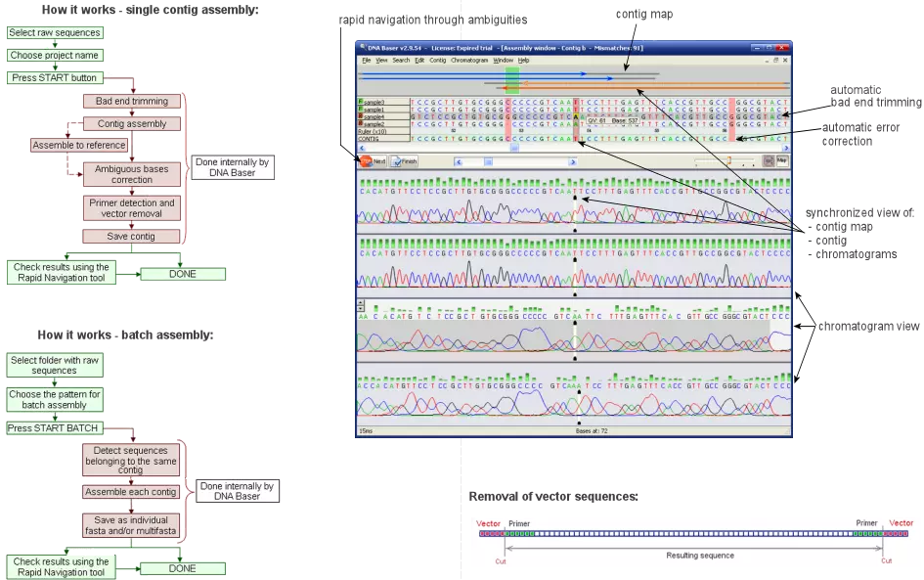Click 'Select folder with raw sequences' box
This screenshot has height=580, width=924.
pos(55,366)
